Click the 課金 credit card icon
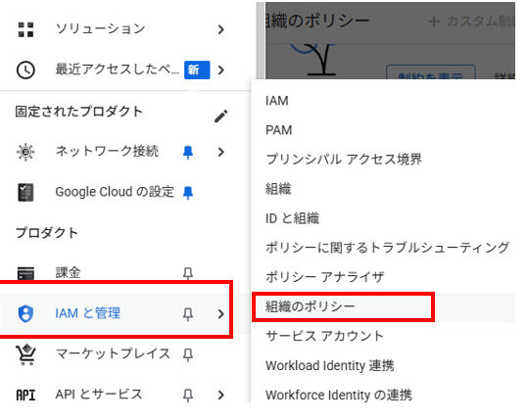Viewport: 527px width, 420px height. (x=25, y=273)
